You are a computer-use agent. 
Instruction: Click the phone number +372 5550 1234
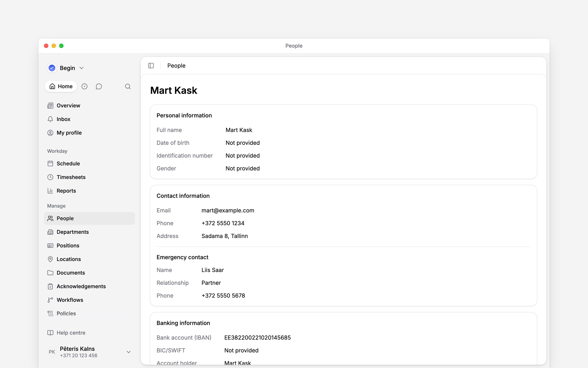(223, 223)
